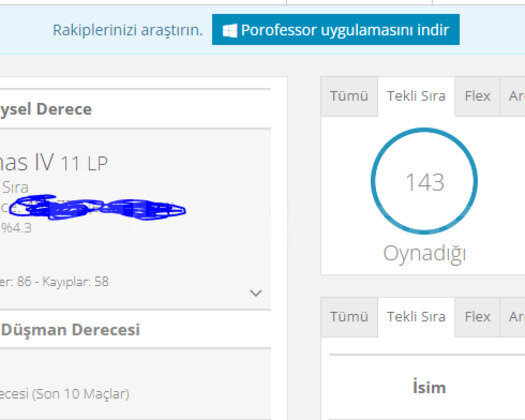The height and width of the screenshot is (420, 525).
Task: Select the Tekli Sıra tab above İsim table
Action: tap(416, 317)
